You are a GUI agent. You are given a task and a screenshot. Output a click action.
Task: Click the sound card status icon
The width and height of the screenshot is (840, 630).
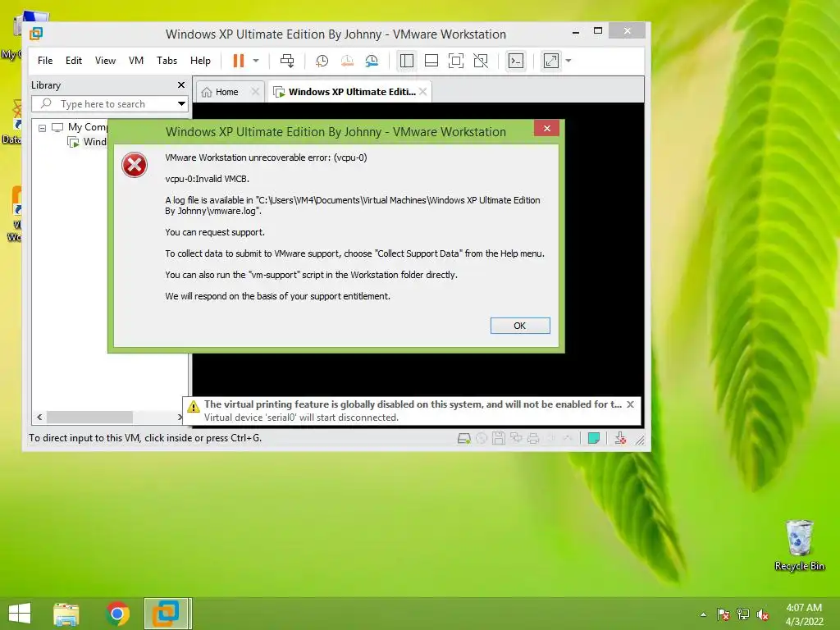[550, 439]
